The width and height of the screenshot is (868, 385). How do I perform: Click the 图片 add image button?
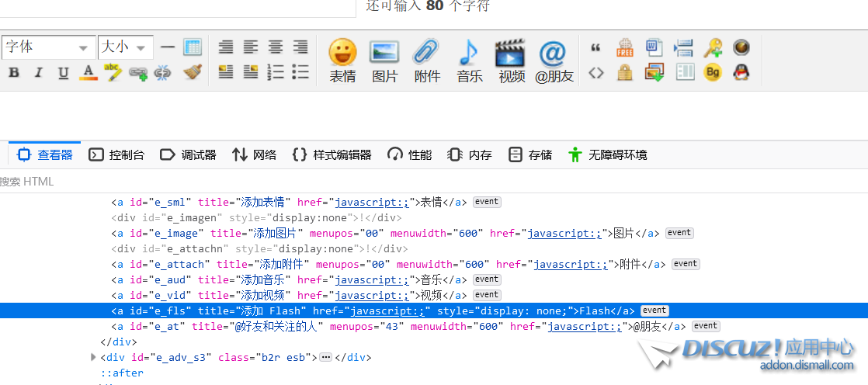(x=385, y=61)
